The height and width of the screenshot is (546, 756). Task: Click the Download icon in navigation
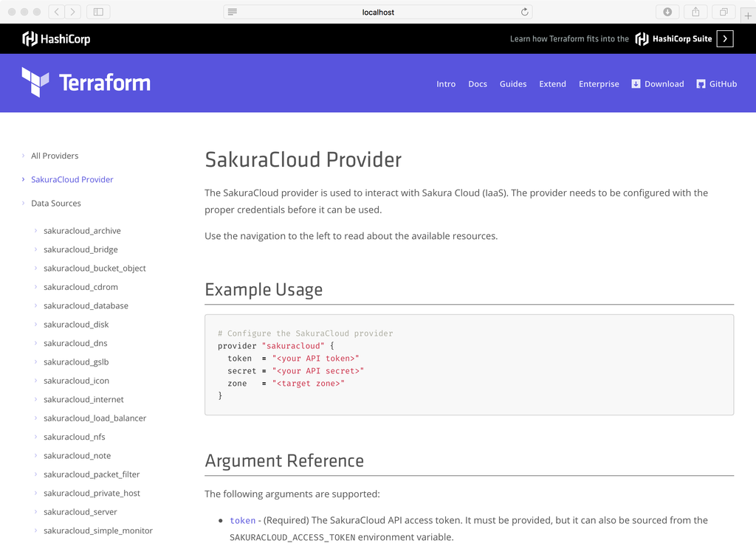[636, 84]
